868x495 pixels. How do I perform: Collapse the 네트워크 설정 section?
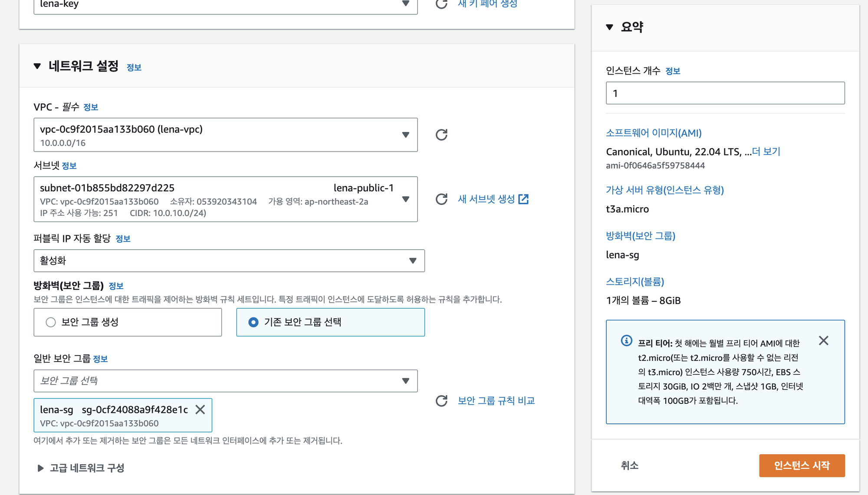point(37,66)
